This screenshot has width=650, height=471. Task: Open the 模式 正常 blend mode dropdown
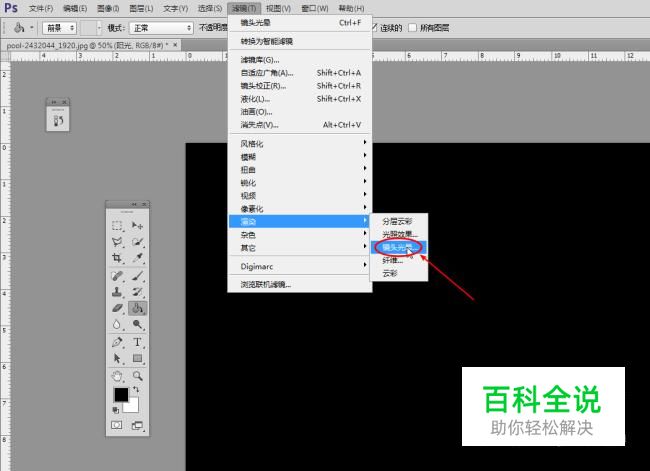(161, 28)
